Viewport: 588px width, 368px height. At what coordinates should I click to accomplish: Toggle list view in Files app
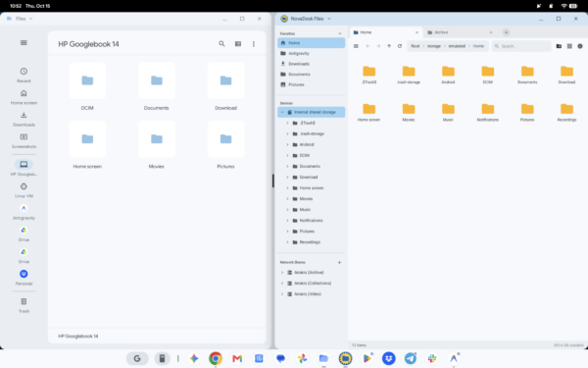[238, 44]
